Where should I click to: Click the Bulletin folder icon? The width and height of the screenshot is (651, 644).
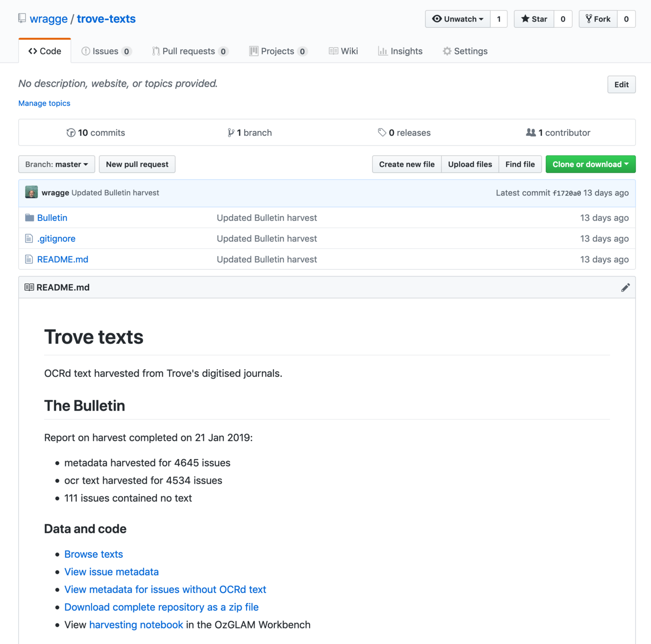tap(30, 218)
